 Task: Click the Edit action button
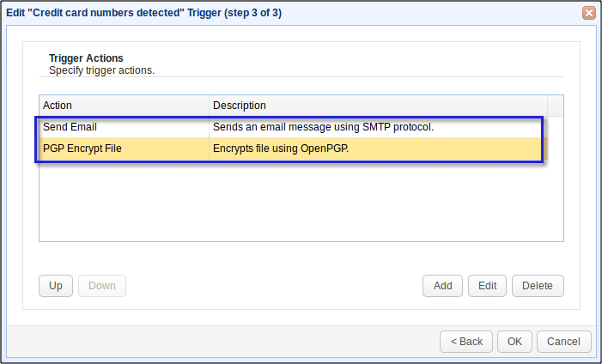tap(487, 286)
